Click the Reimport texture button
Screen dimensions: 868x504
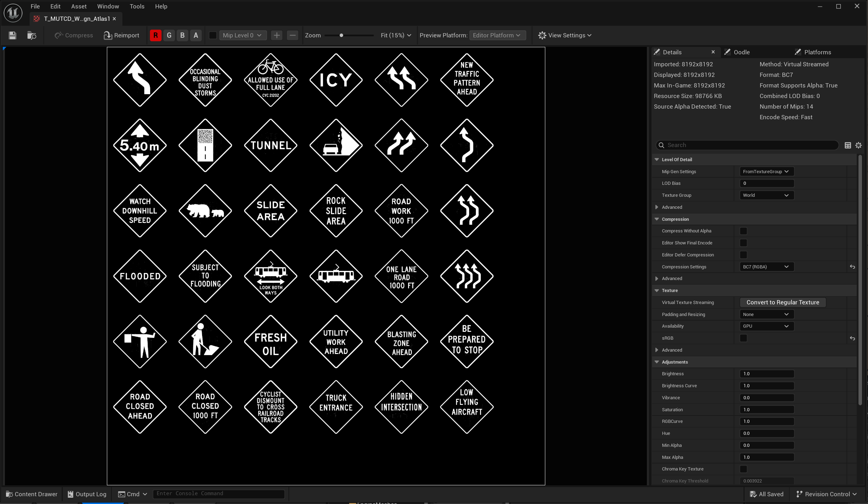(121, 35)
